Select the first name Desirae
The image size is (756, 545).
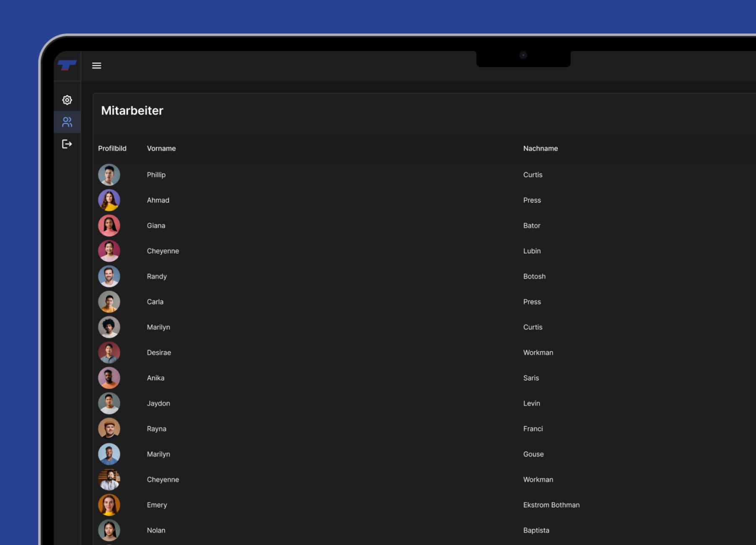[x=159, y=353]
